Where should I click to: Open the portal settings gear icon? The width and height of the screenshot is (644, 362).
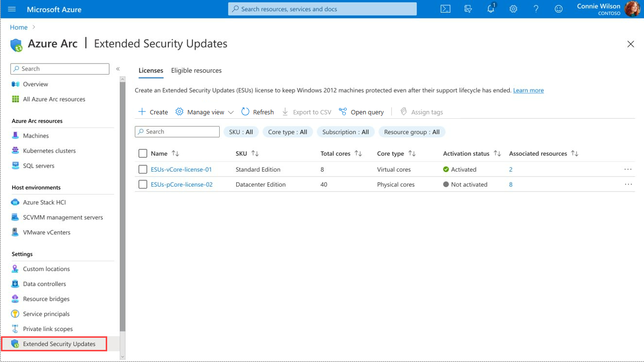(514, 9)
